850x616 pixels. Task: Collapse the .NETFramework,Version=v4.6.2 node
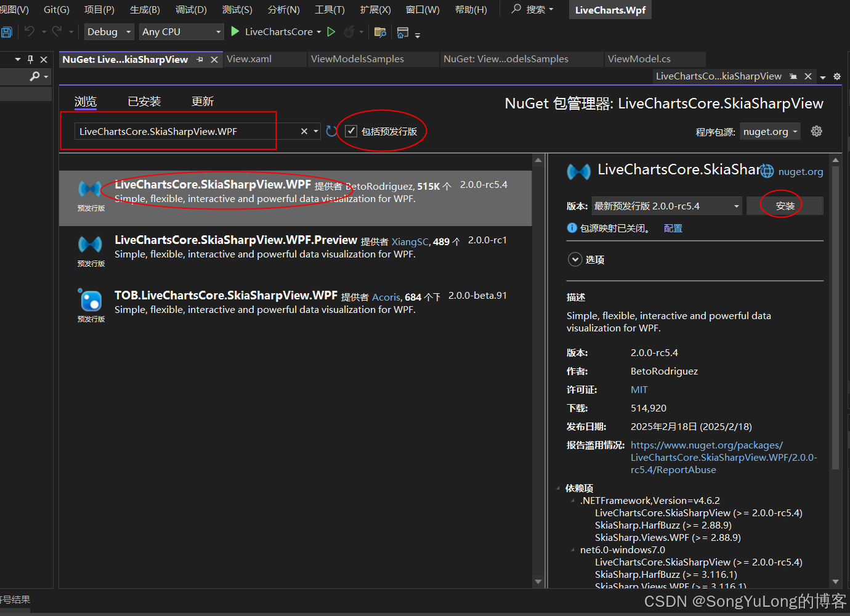573,500
